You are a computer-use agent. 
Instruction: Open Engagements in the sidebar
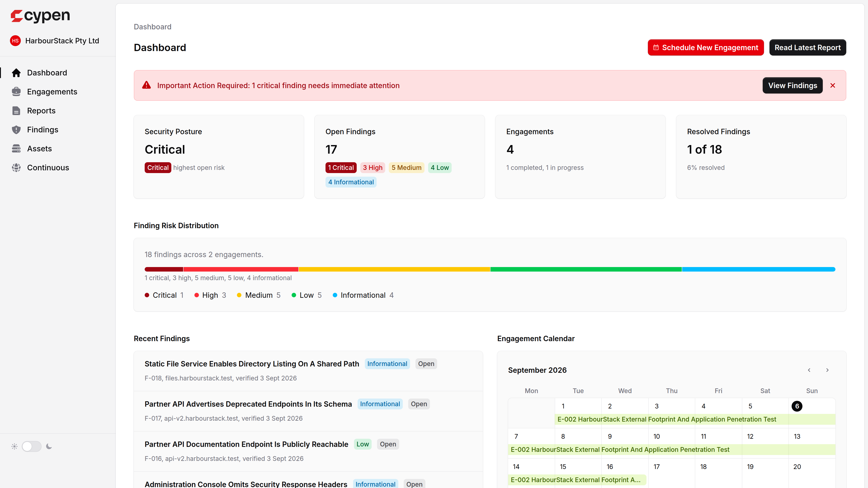(x=58, y=91)
